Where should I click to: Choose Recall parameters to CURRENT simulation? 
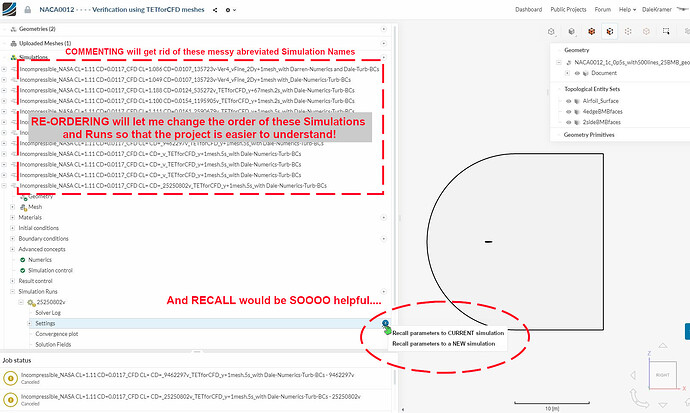[x=448, y=333]
